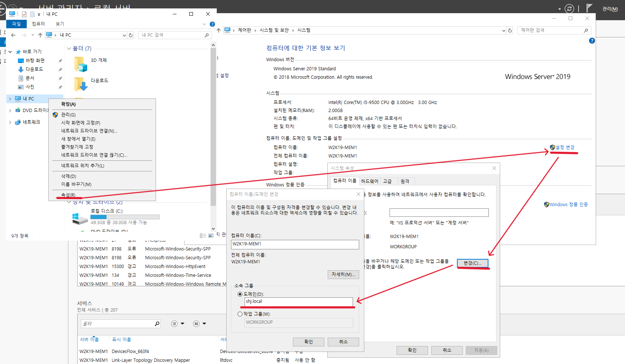Click the Server Manager notifications flag icon
Viewport: 625px width, 364px height.
(x=589, y=8)
